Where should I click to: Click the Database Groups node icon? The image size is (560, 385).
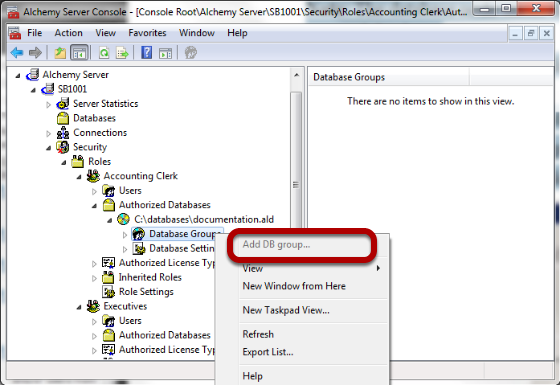click(x=139, y=234)
